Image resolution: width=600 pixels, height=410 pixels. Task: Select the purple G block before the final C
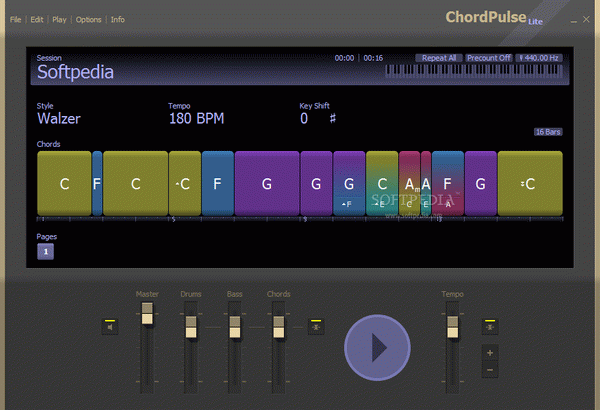(481, 183)
